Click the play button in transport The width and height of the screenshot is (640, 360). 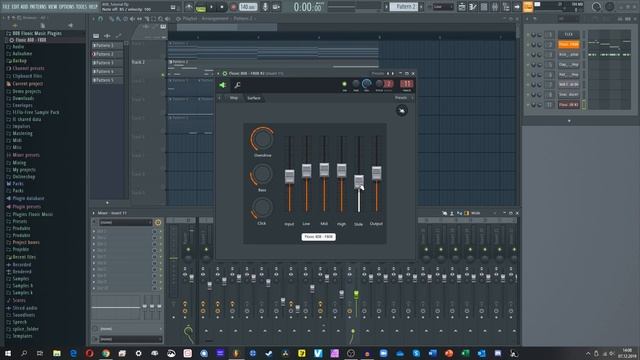[211, 7]
